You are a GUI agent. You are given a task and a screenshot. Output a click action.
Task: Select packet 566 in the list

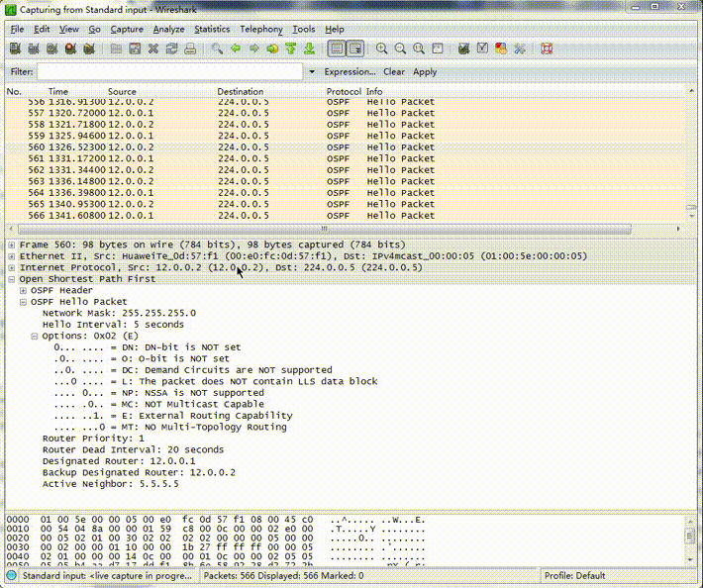tap(346, 216)
